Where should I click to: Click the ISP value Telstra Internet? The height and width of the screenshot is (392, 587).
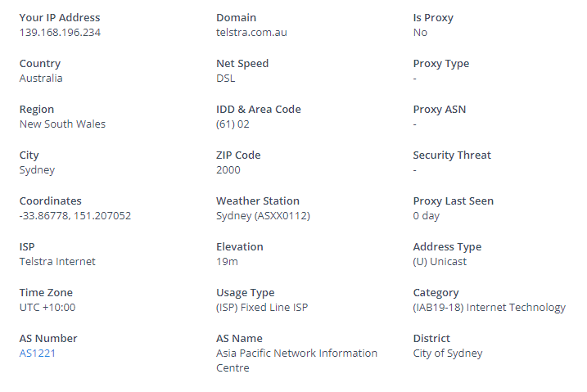[57, 261]
